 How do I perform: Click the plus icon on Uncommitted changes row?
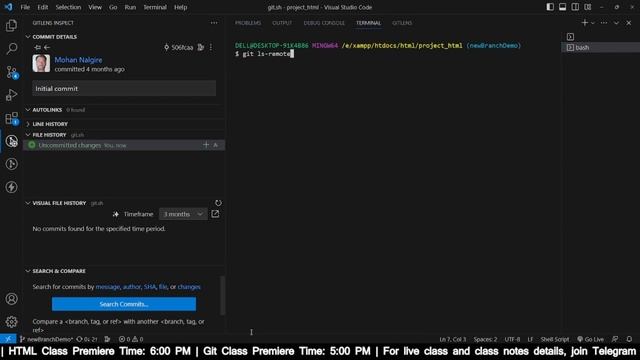coord(206,145)
